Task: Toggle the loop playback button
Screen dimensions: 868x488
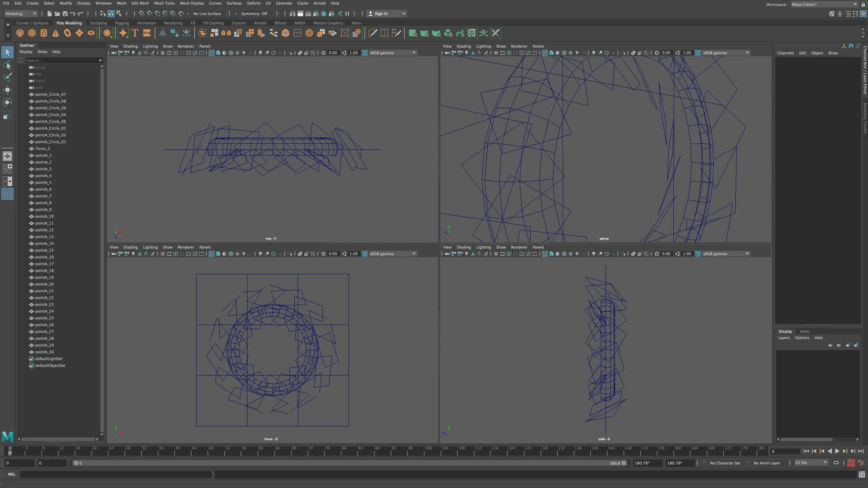Action: [836, 463]
